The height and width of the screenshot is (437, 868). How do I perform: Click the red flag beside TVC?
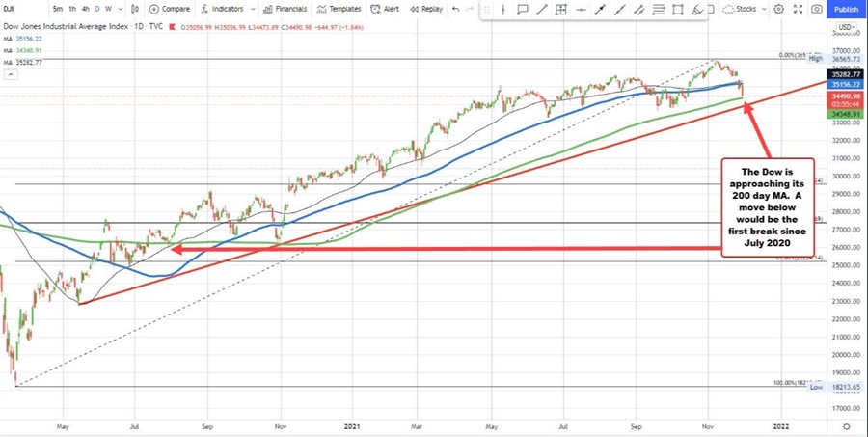tap(171, 26)
